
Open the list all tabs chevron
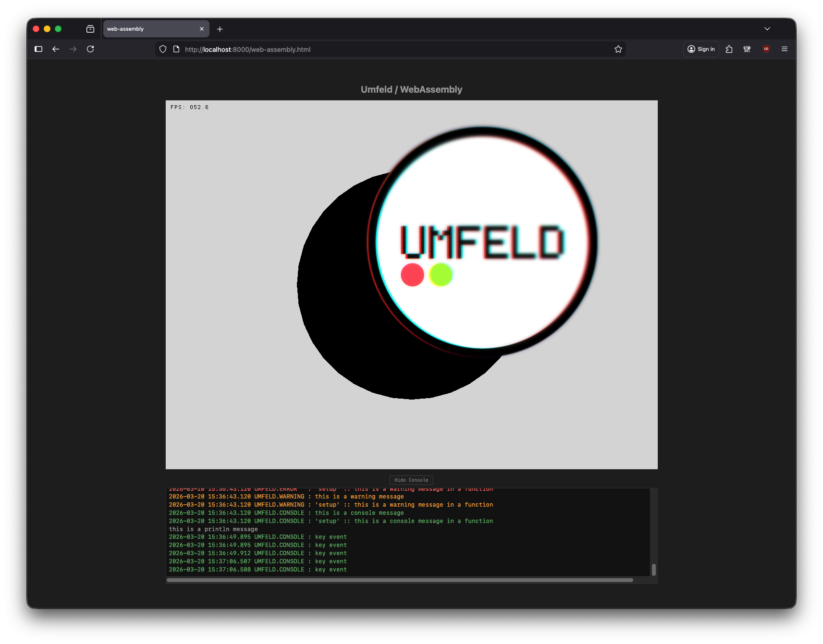(767, 29)
